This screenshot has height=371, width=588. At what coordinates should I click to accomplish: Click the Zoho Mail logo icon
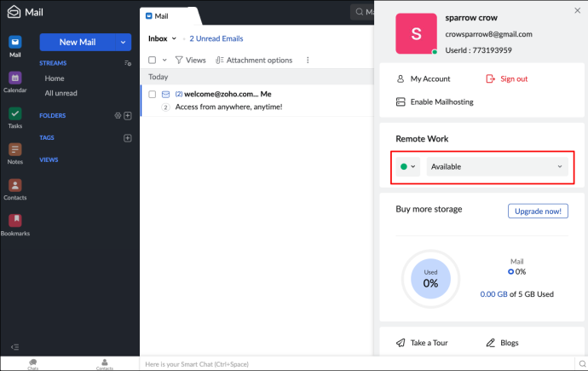pyautogui.click(x=14, y=12)
